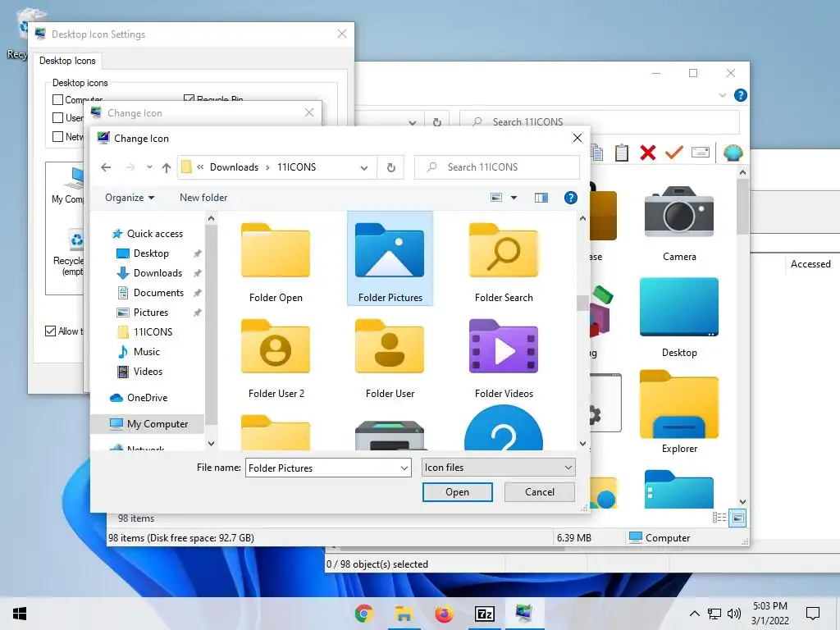840x630 pixels.
Task: Open Google Chrome from the taskbar
Action: pos(363,614)
